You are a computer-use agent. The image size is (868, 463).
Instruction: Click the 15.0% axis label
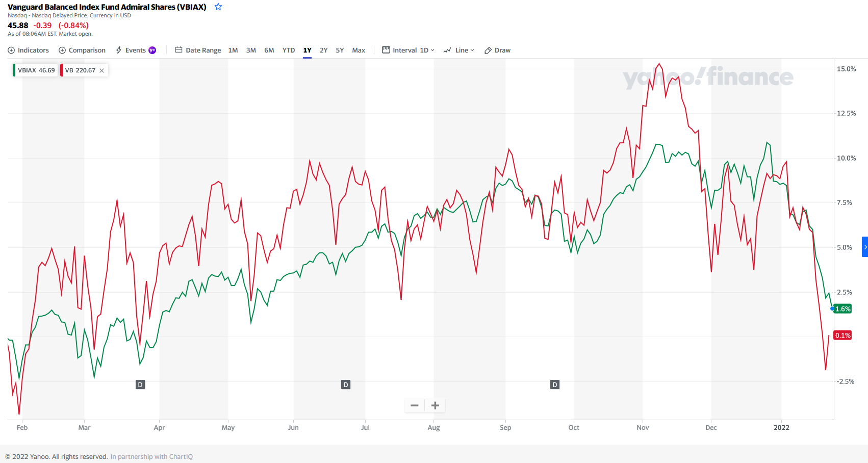[846, 69]
